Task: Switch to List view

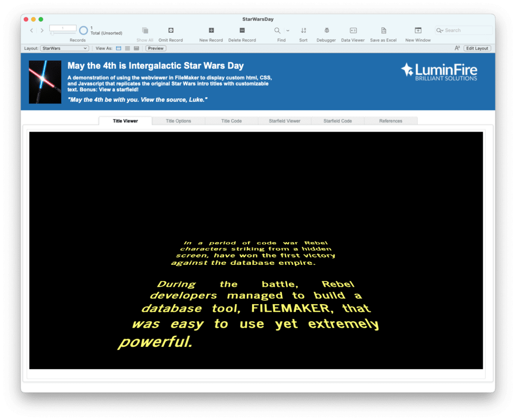Action: click(127, 48)
